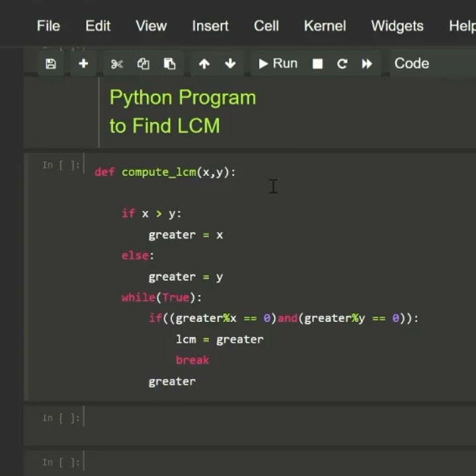Save the notebook with the floppy disk icon
This screenshot has width=476, height=476.
tap(51, 63)
